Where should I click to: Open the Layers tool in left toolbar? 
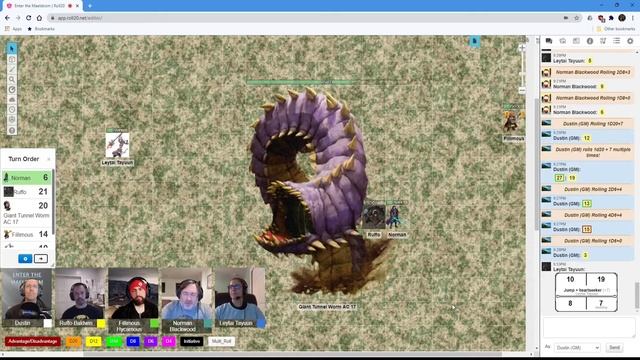tap(12, 59)
